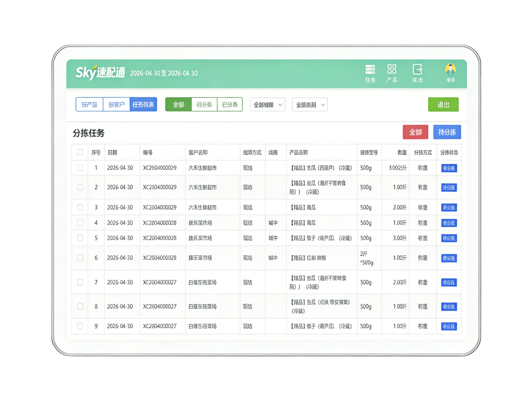Select the 待分拣 filter tab
Screen dimensions: 532x401
click(x=204, y=105)
